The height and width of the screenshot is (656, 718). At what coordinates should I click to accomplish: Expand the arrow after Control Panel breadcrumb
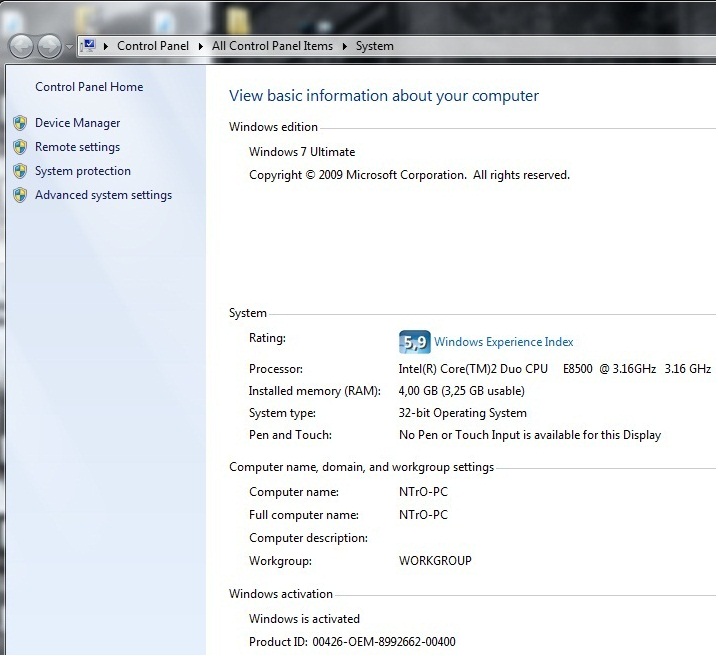[201, 46]
